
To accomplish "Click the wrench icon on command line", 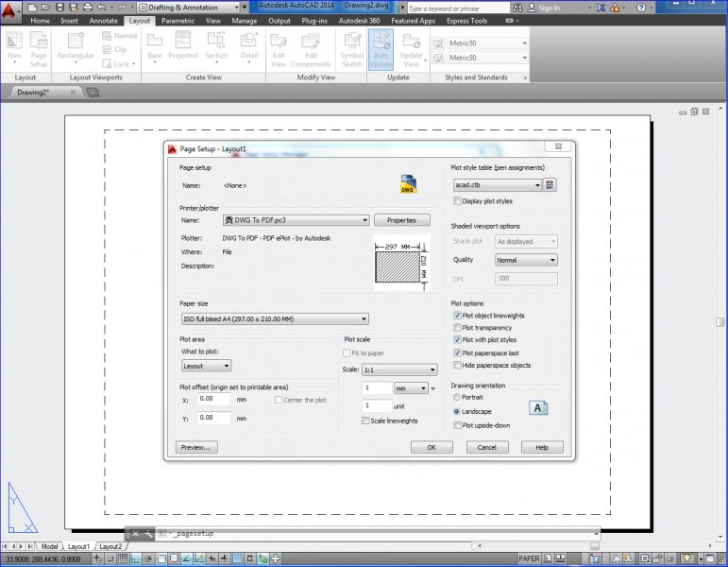I will pos(148,534).
